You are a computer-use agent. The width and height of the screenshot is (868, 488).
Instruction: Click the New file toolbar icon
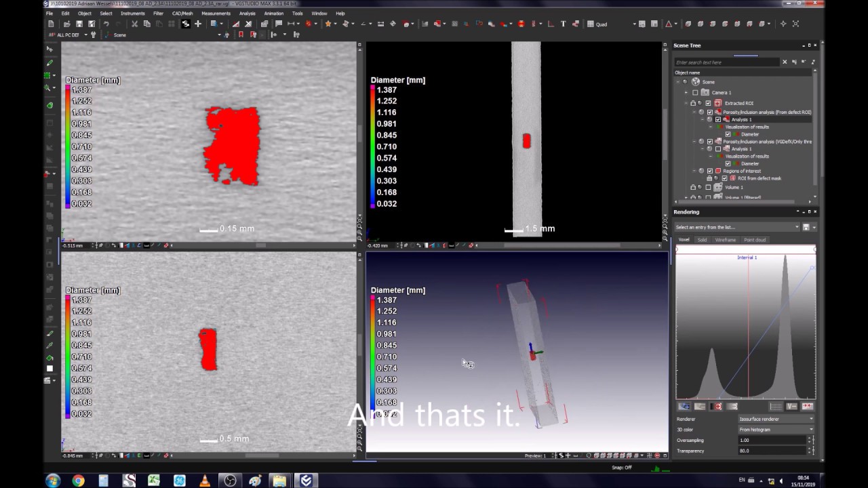(51, 24)
